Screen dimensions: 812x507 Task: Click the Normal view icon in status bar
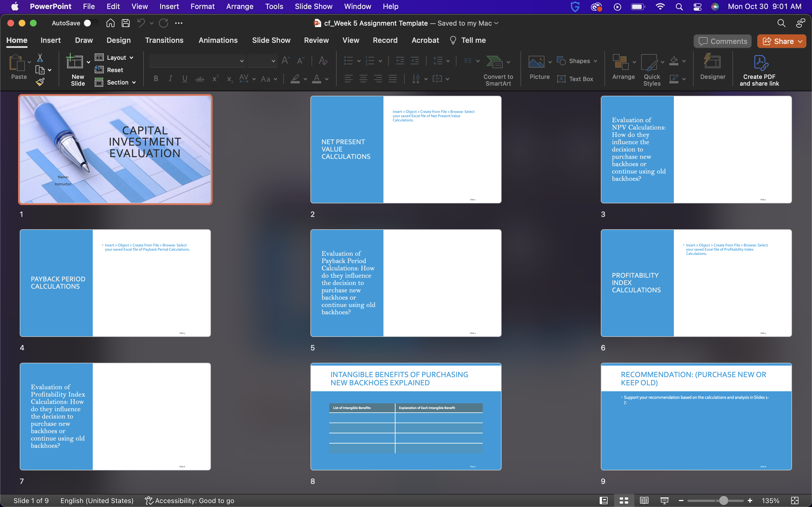point(604,500)
